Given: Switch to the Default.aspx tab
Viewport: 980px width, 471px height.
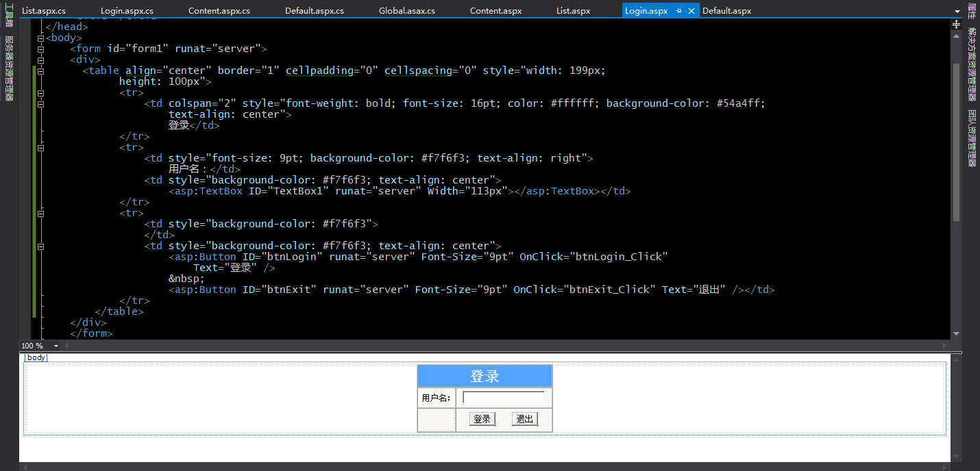Looking at the screenshot, I should click(x=726, y=10).
